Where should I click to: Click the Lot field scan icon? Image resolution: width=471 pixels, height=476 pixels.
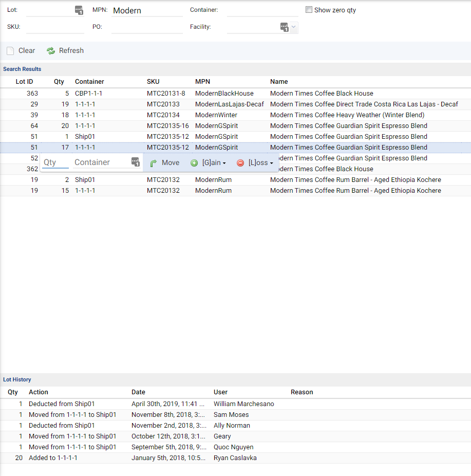click(x=79, y=10)
